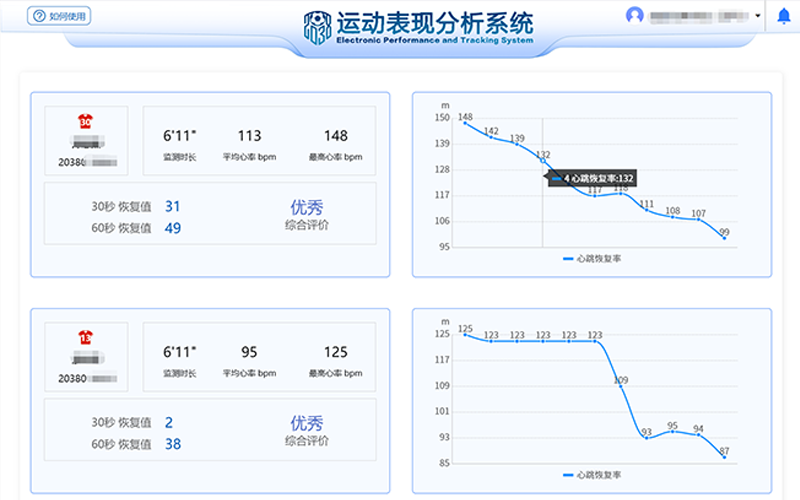
Task: Click the notification bell icon
Action: coord(784,16)
